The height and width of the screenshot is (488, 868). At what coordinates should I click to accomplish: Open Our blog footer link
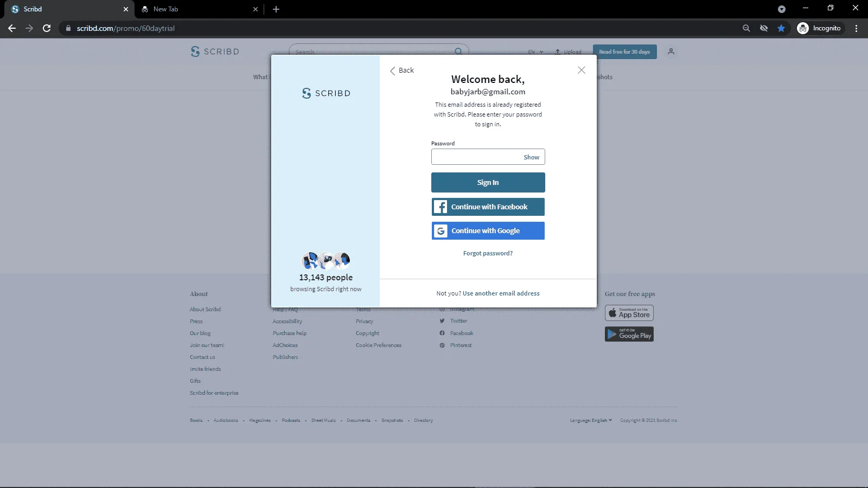click(200, 333)
